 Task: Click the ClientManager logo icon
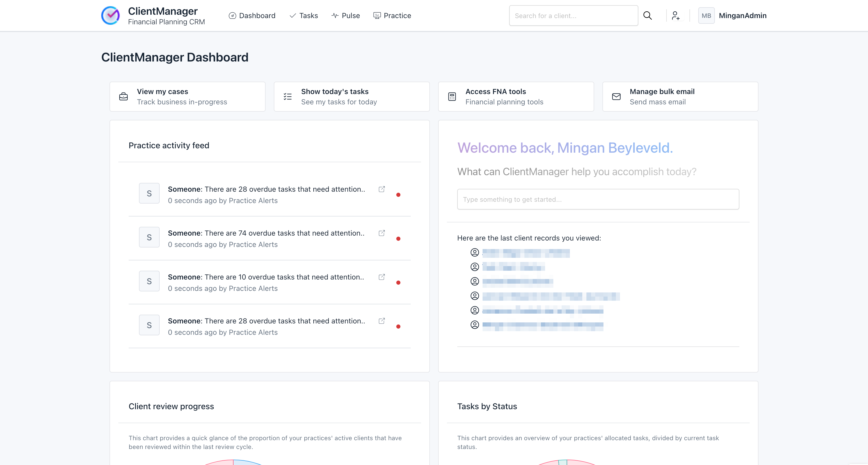point(111,16)
